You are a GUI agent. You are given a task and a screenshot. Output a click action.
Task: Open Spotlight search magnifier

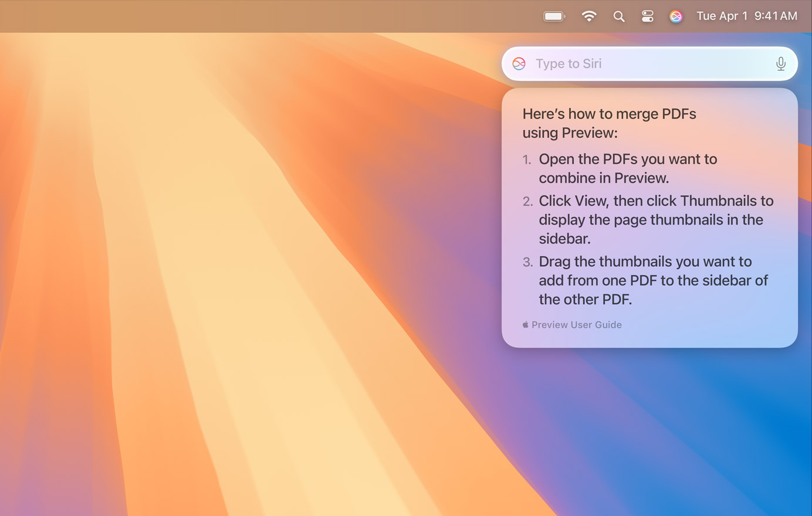click(x=619, y=16)
